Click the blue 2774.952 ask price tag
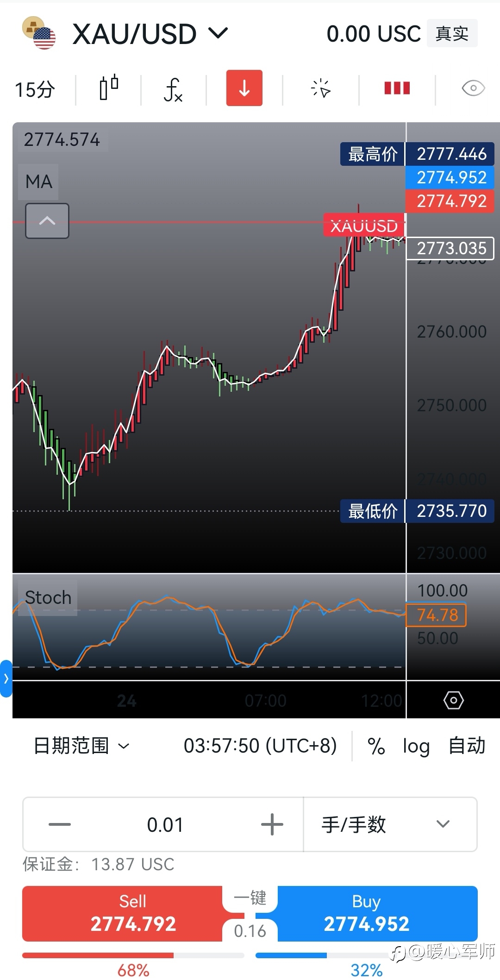Screen dimensions: 500x980 [450, 177]
